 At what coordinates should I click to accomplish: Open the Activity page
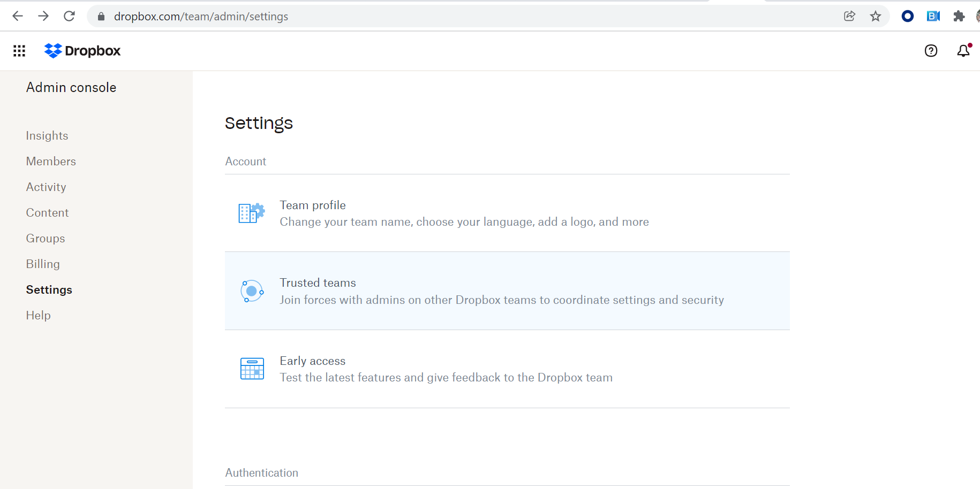click(x=46, y=187)
